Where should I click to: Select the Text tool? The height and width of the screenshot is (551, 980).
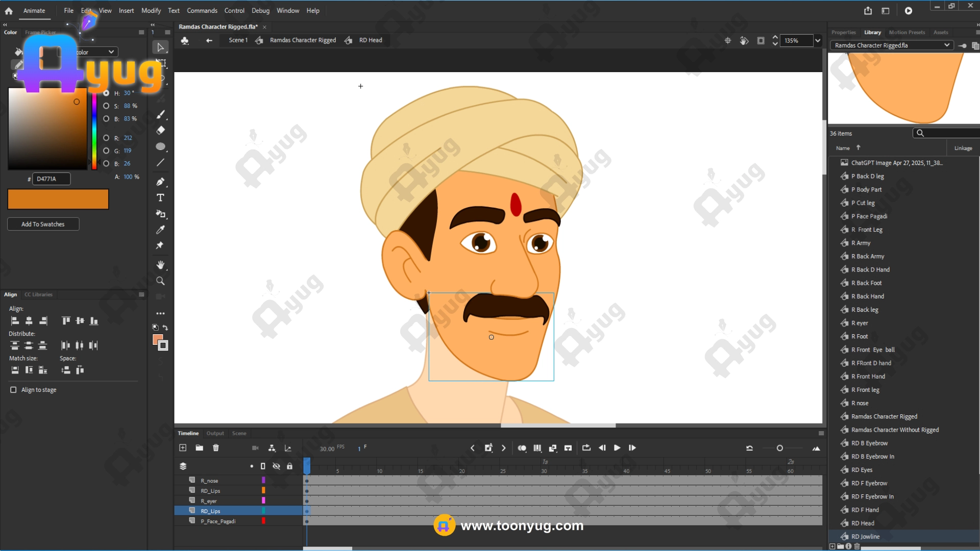point(160,198)
